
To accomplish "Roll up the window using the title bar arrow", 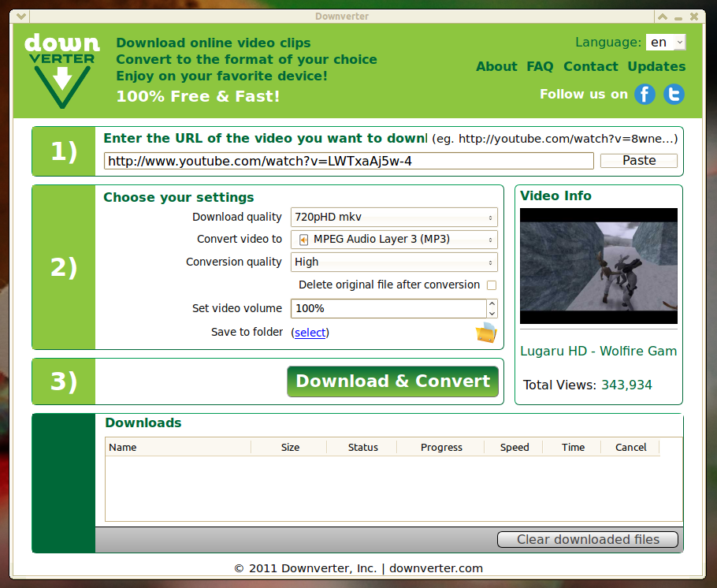I will tap(663, 17).
